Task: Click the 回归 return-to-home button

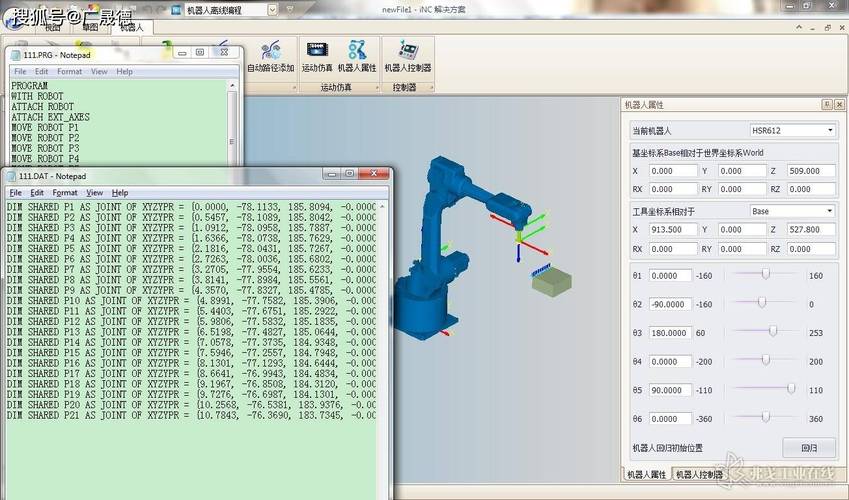Action: pos(809,448)
